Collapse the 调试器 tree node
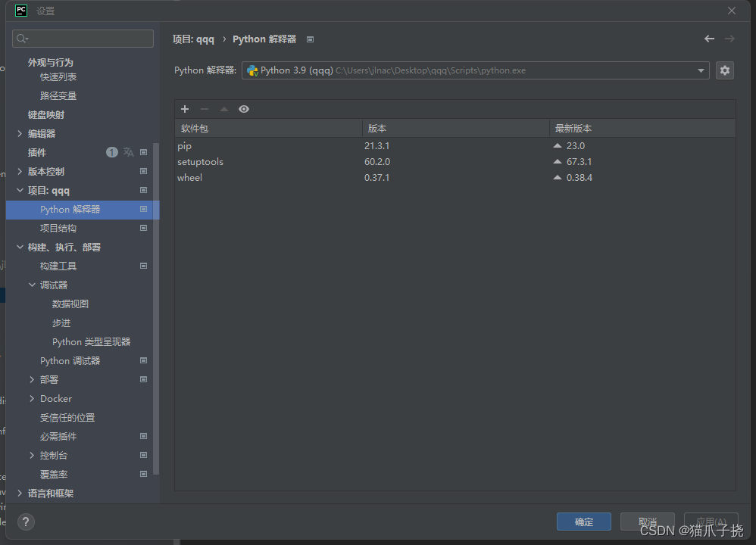 [x=32, y=285]
